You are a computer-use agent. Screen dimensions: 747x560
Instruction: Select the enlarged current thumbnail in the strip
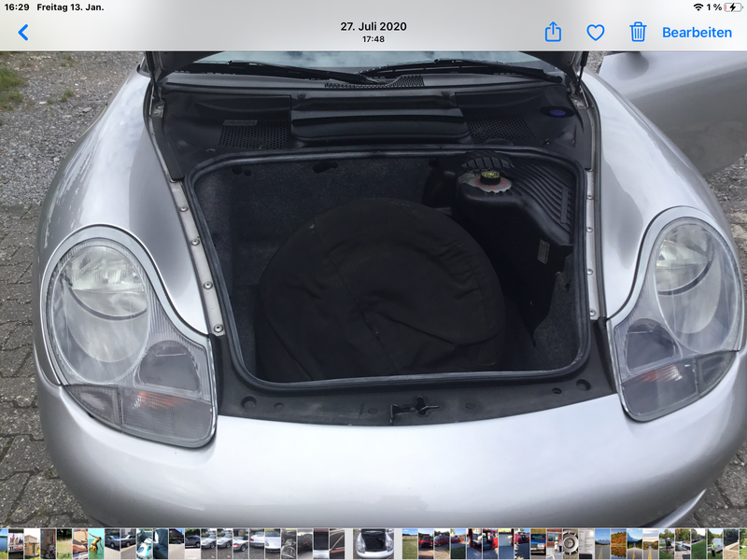click(x=373, y=544)
